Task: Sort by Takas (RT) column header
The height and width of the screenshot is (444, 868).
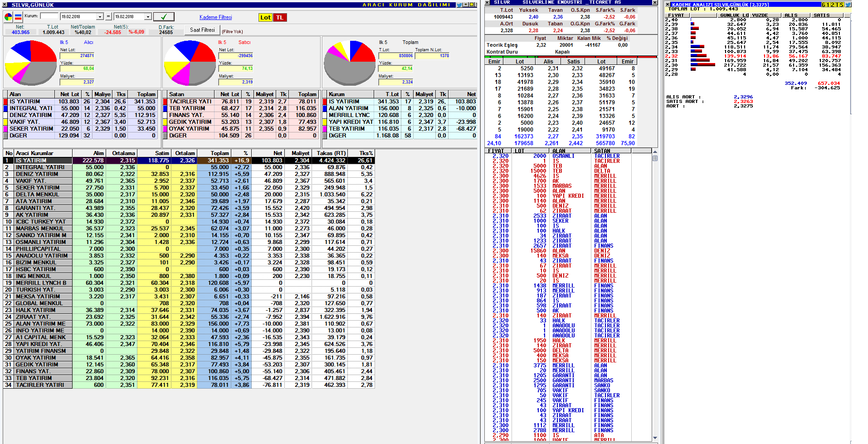Action: click(x=329, y=153)
